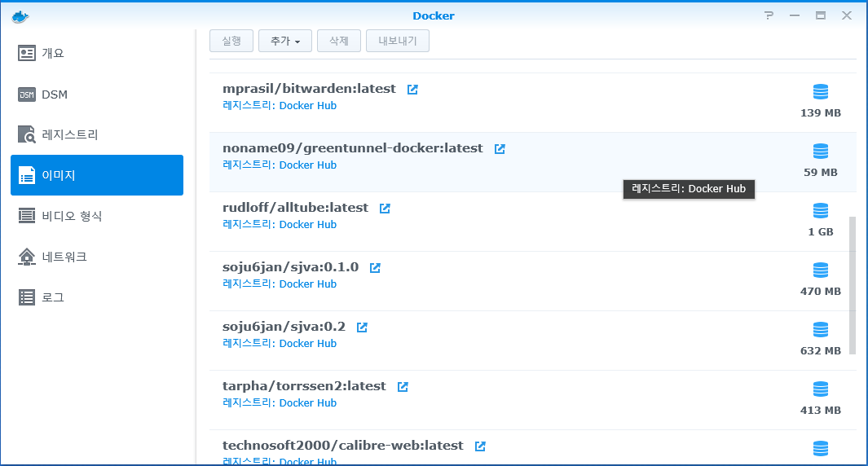Click database size icon for mprasil/bitwarden

pos(821,92)
